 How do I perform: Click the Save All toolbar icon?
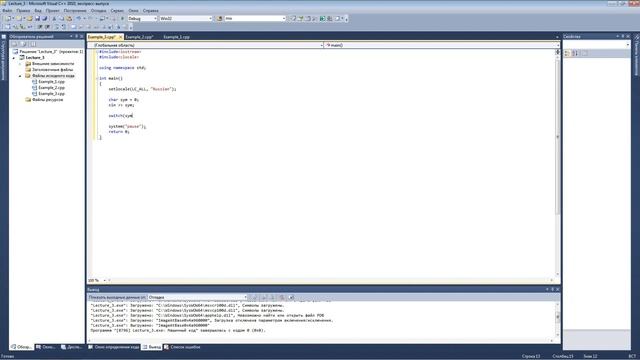click(x=44, y=18)
